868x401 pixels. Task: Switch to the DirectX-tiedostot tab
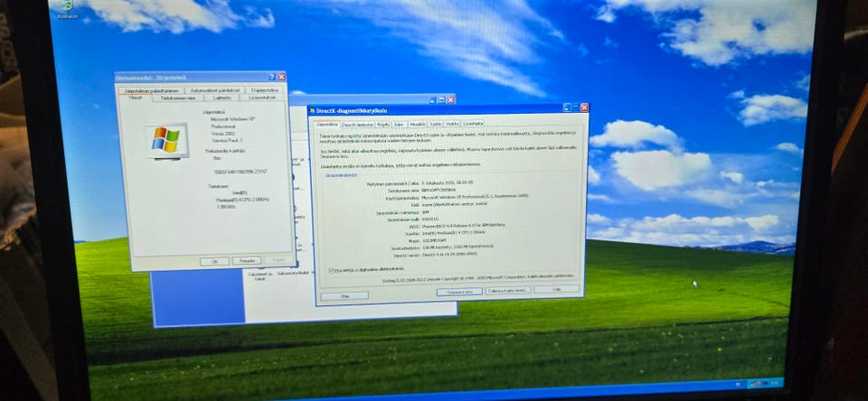[358, 125]
